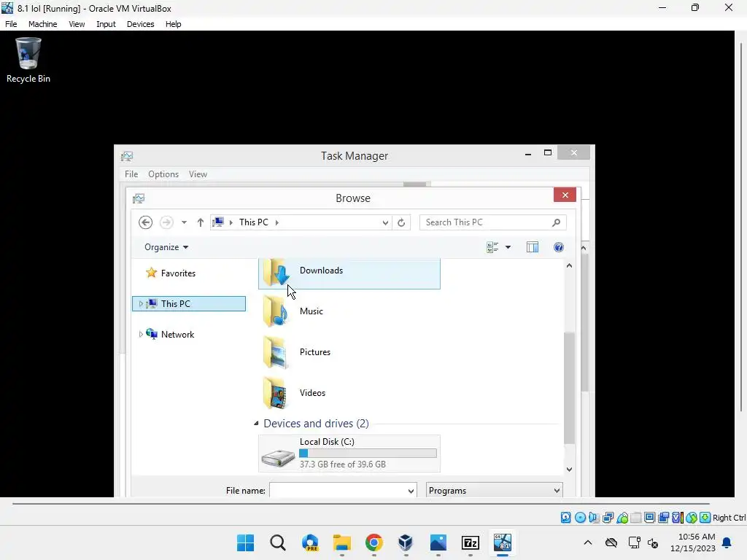Screen dimensions: 747x560
Task: Open Chrome from the taskbar
Action: (374, 542)
